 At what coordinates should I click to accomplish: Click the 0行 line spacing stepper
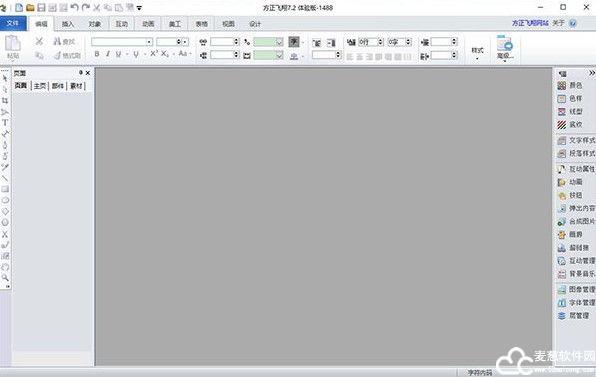pos(371,42)
